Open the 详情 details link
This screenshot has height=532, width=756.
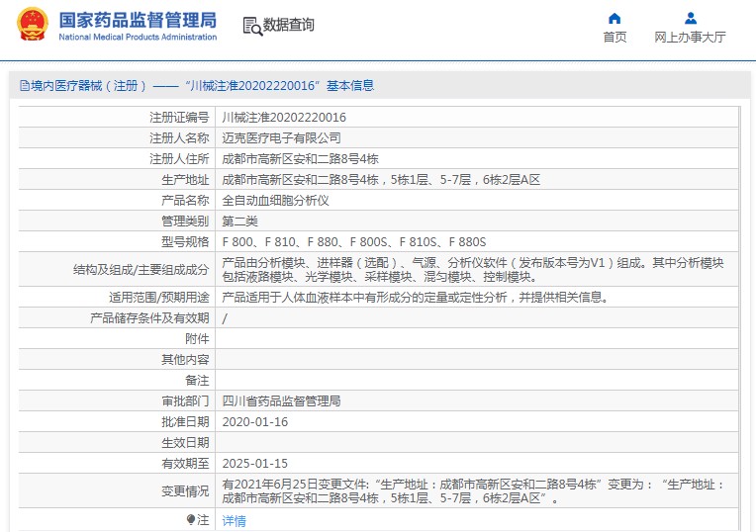click(x=234, y=521)
